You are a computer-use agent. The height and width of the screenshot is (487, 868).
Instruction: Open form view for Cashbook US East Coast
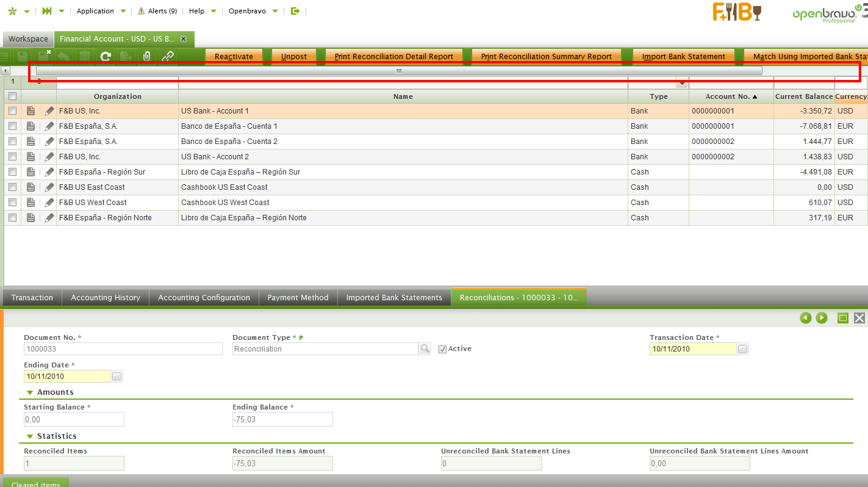coord(31,187)
